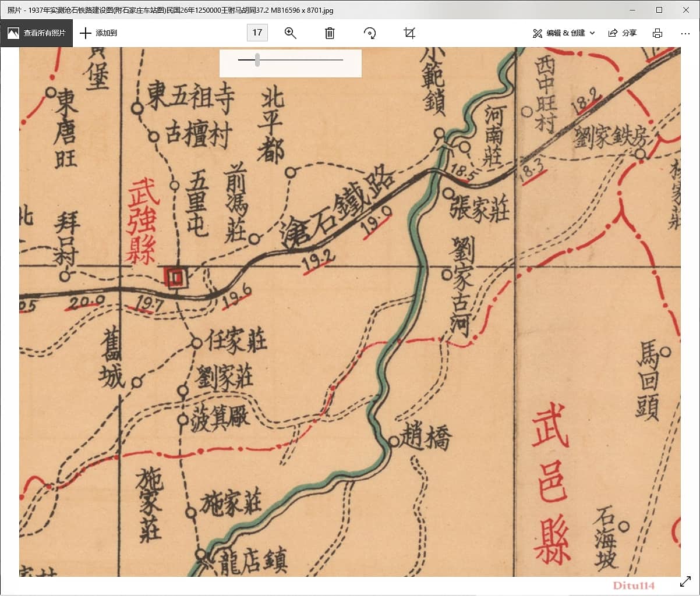
Task: Click the pencil icon of 编辑 & 创建
Action: (537, 33)
